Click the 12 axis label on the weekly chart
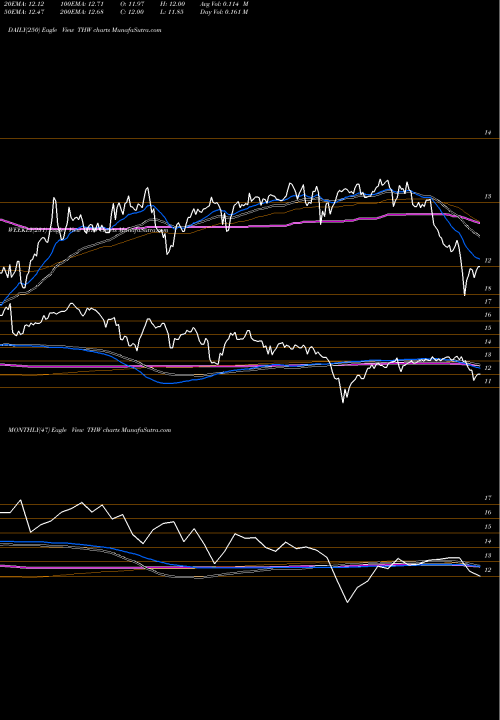500x720 pixels. coord(488,368)
